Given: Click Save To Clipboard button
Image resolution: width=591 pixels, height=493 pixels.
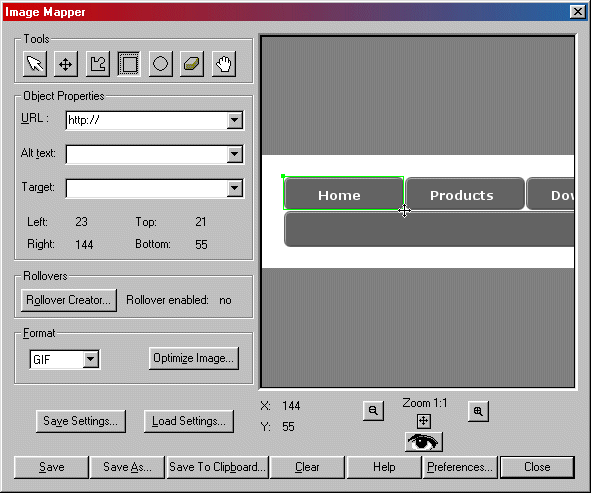Looking at the screenshot, I should (217, 467).
